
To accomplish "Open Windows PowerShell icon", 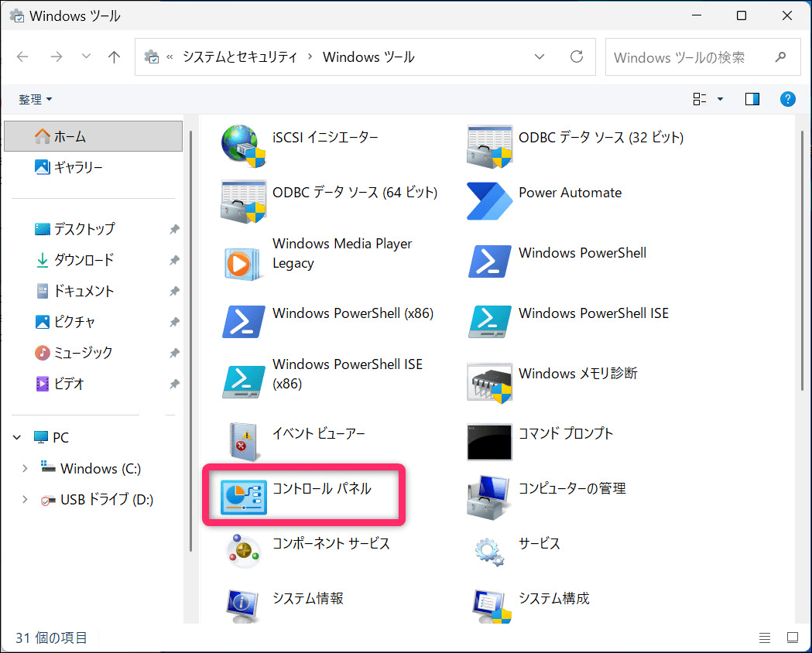I will 489,261.
